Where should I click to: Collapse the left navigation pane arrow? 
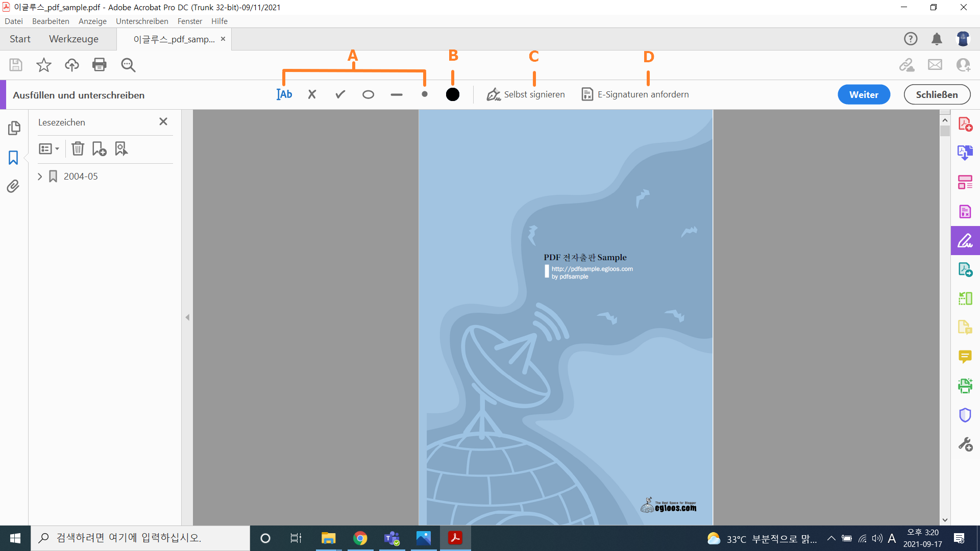tap(187, 317)
